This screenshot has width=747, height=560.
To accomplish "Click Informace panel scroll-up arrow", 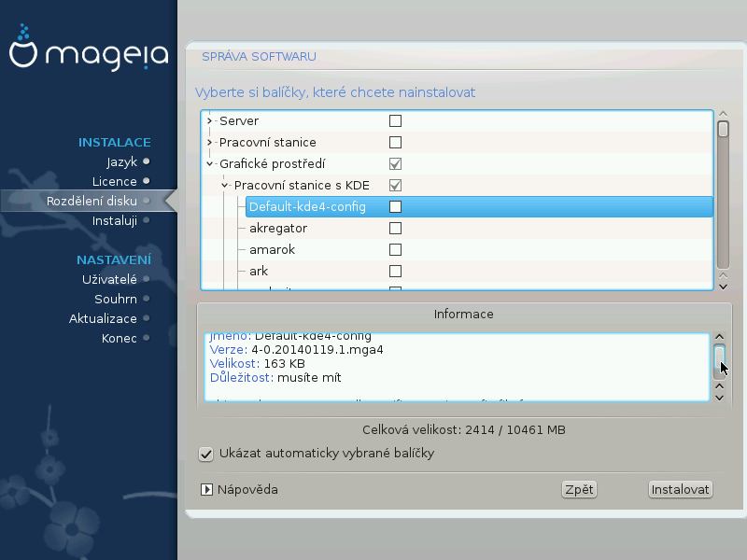I will 719,338.
